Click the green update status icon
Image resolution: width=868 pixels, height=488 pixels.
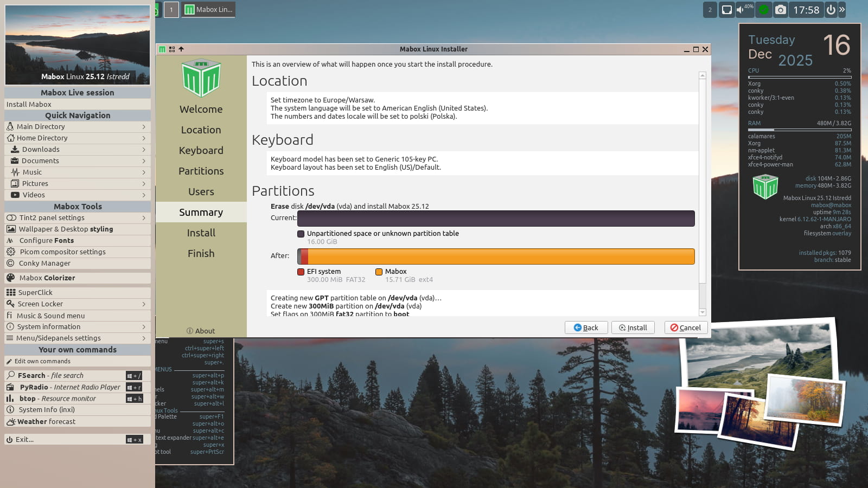pos(764,10)
